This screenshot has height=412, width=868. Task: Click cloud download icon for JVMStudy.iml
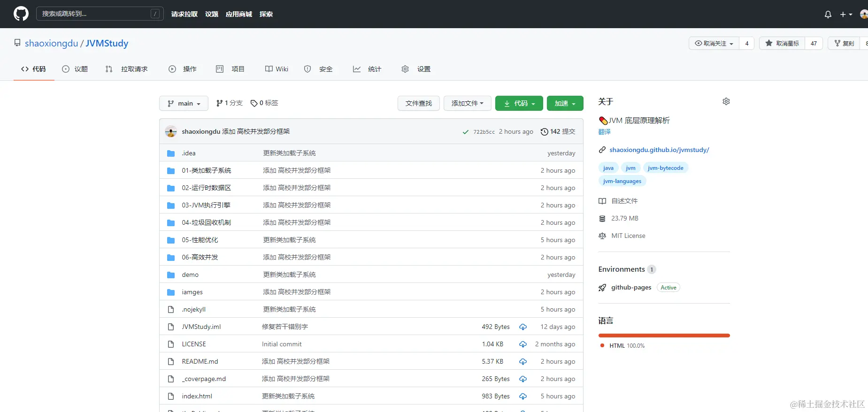point(523,327)
